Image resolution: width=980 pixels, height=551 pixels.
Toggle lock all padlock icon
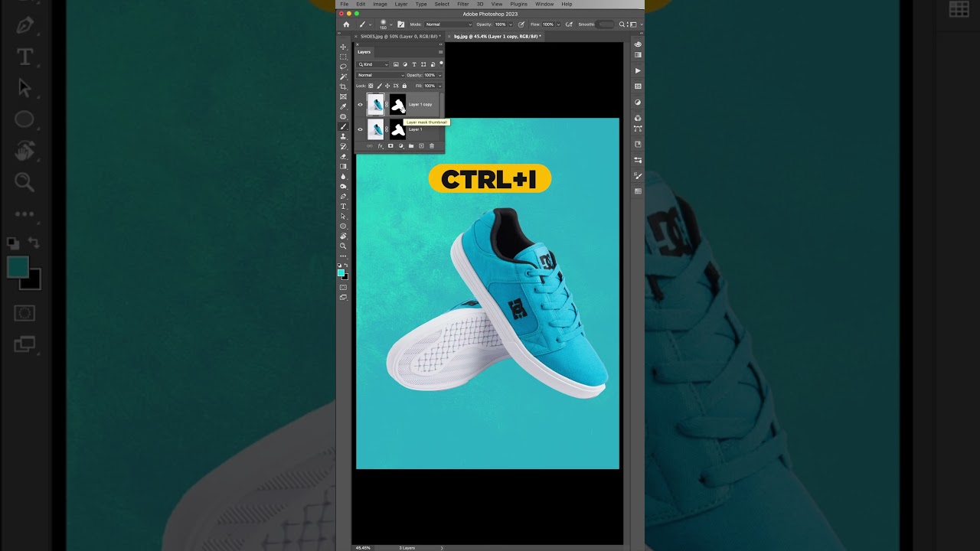click(404, 86)
